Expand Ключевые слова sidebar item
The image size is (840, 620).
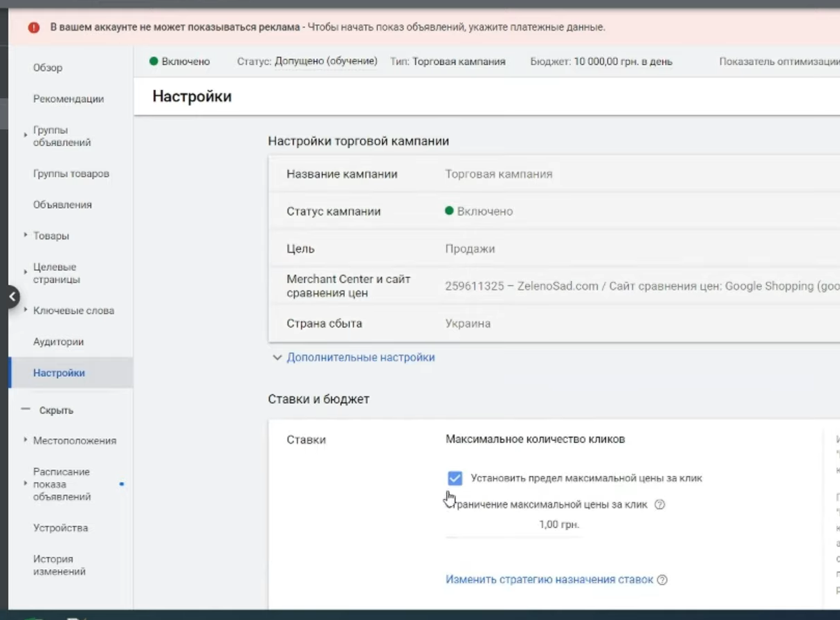click(73, 311)
